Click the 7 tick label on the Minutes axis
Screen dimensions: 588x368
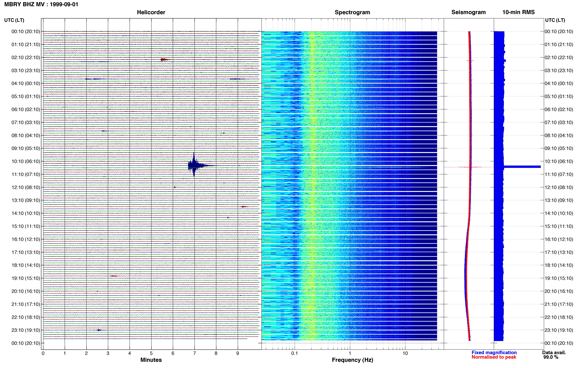coord(195,353)
